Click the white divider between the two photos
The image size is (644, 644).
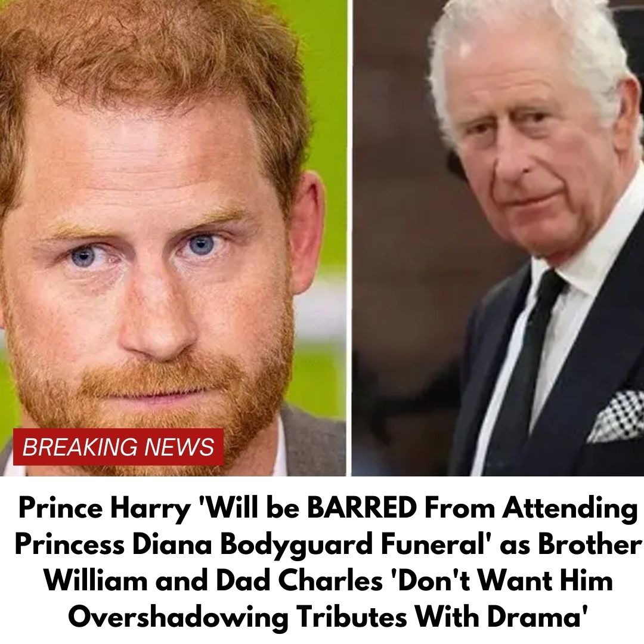coord(349,238)
